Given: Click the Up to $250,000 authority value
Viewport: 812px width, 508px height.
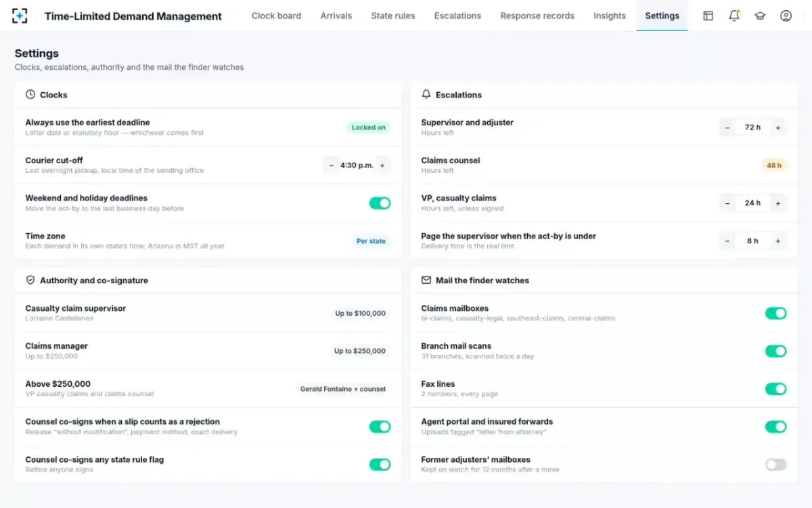Looking at the screenshot, I should coord(360,351).
